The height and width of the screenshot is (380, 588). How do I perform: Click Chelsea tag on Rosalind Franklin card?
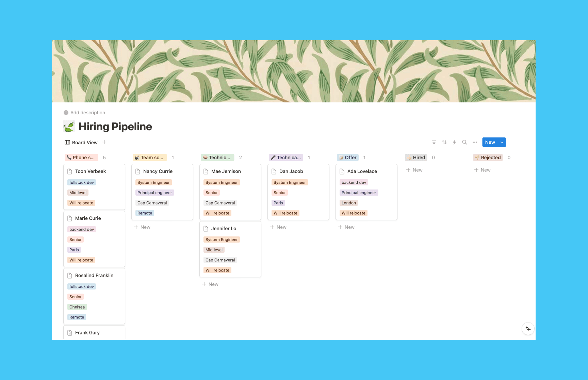(77, 307)
